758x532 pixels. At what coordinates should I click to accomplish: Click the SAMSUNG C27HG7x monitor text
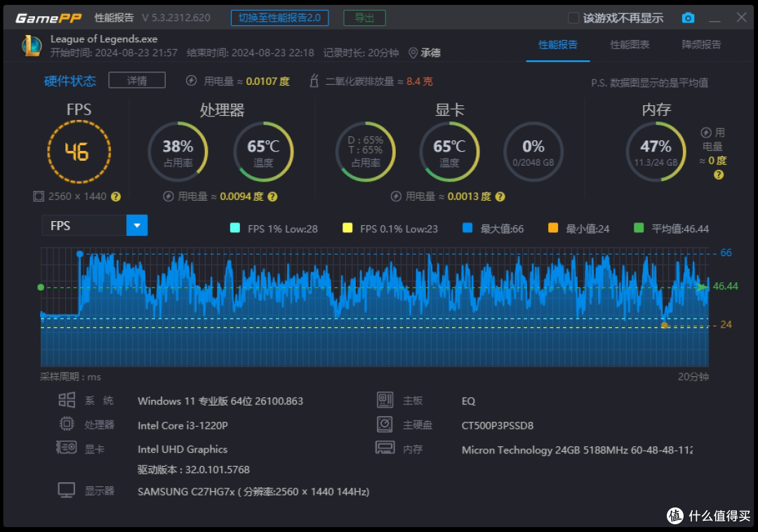point(253,492)
